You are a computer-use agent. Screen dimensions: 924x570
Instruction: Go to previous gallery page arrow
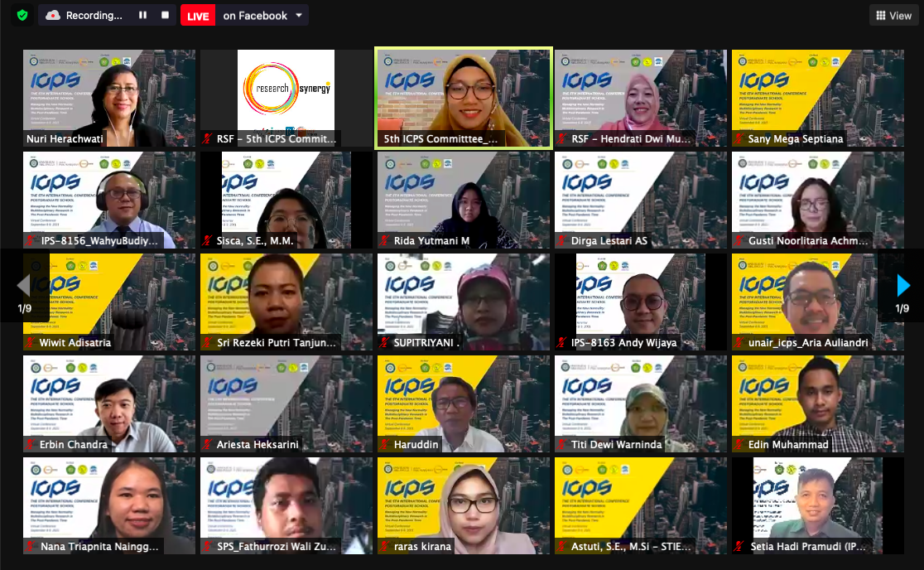pos(23,286)
